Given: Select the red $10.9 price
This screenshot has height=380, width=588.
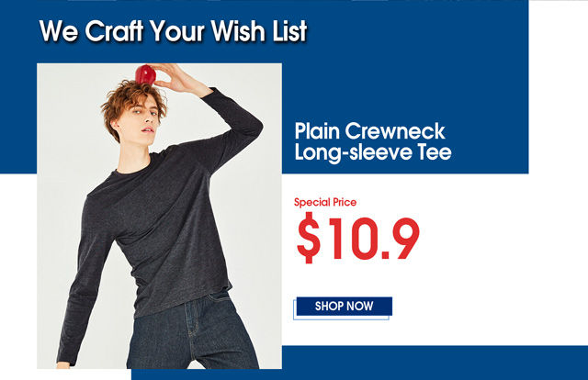Looking at the screenshot, I should point(357,238).
